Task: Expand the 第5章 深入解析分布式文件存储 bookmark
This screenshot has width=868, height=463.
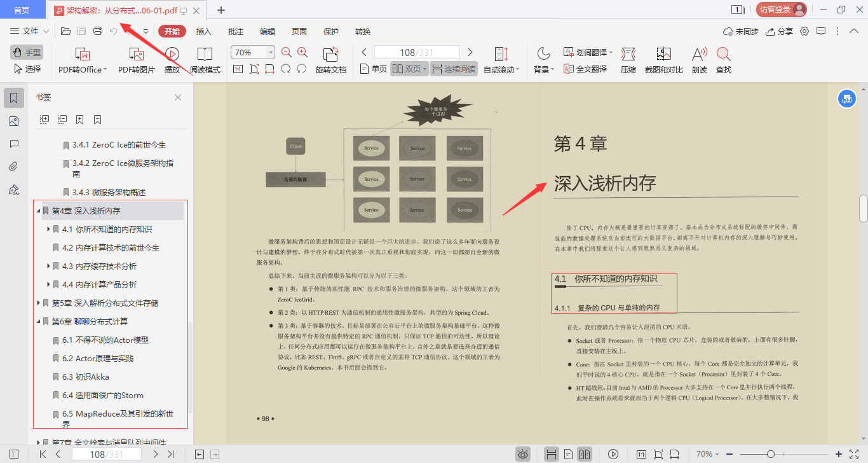Action: [38, 303]
